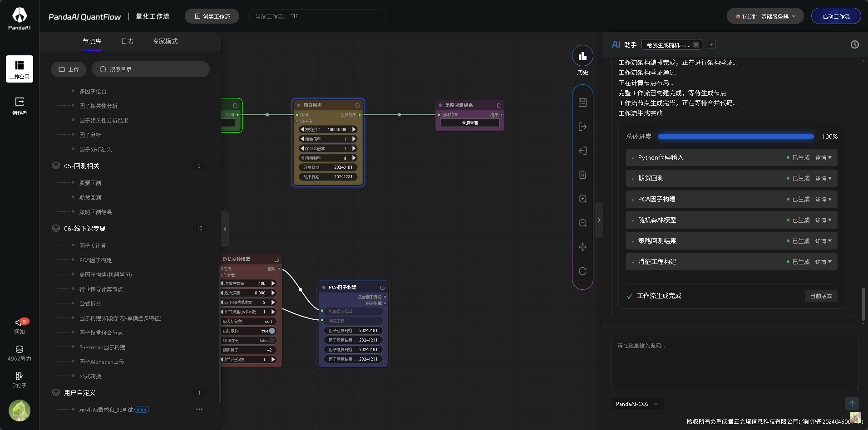Zoom out using the magnifier minus icon
This screenshot has height=430, width=868.
pyautogui.click(x=582, y=223)
